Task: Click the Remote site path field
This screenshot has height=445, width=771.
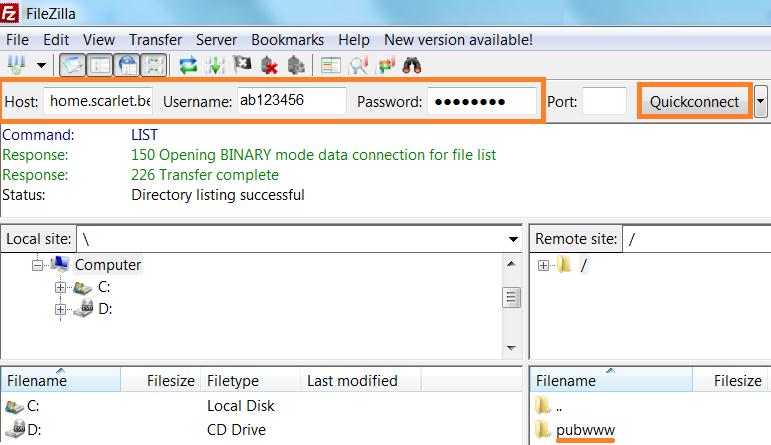Action: pyautogui.click(x=697, y=239)
